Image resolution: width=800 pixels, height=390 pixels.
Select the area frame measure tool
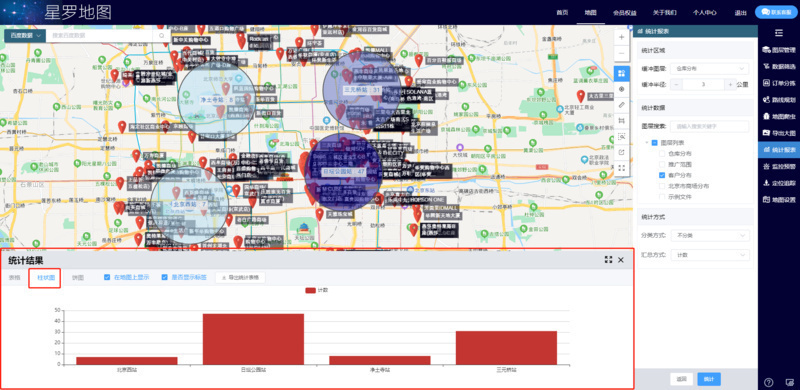click(621, 120)
